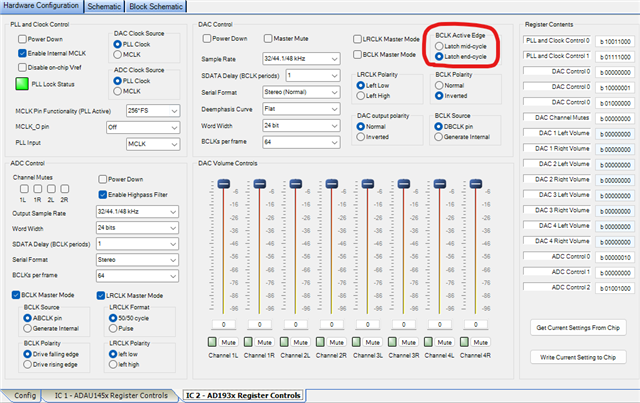Uncheck Enable Highpass Filter
Image resolution: width=640 pixels, height=403 pixels.
tap(102, 195)
